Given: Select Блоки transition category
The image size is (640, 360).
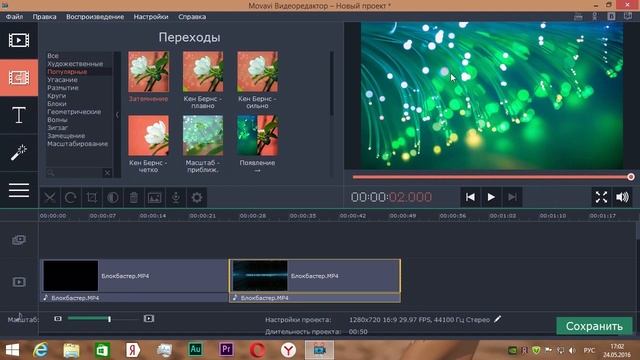Looking at the screenshot, I should pyautogui.click(x=57, y=104).
